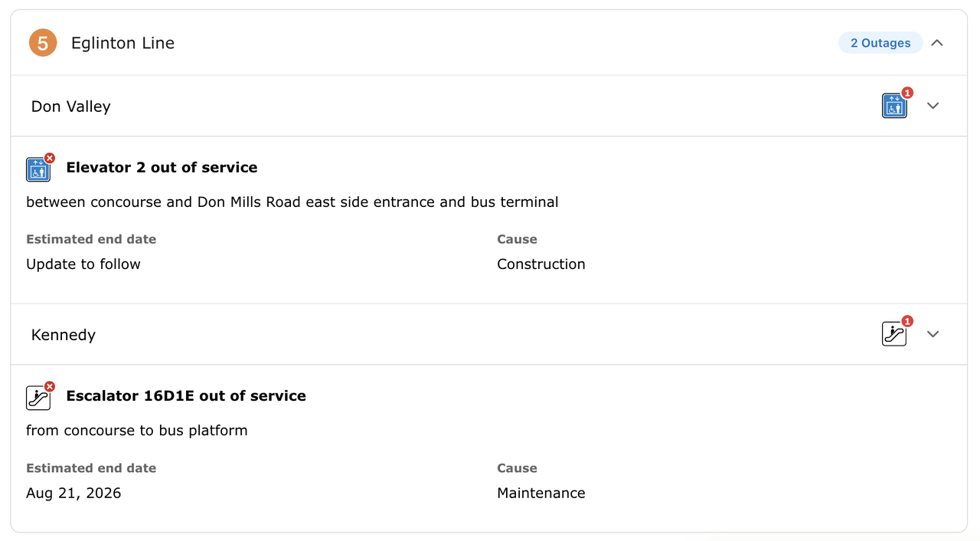
Task: Select the Kennedy station row
Action: [64, 335]
